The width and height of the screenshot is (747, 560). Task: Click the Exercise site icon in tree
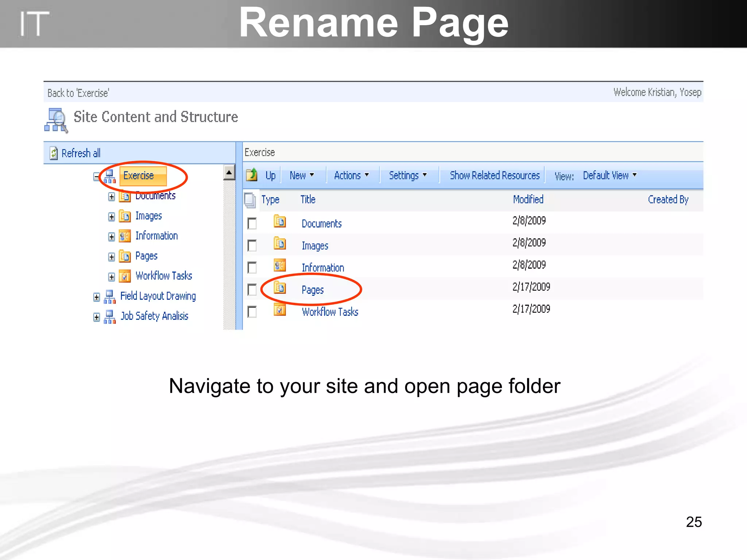[x=110, y=176]
